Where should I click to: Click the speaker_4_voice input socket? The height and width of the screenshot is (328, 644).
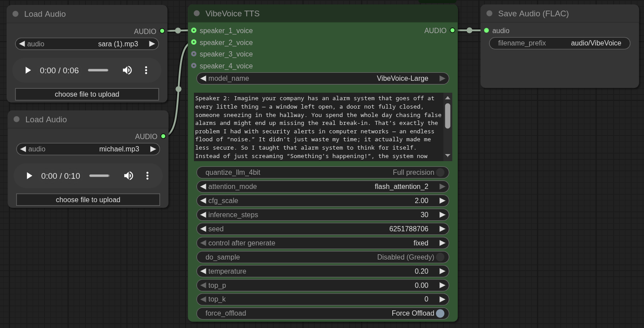(x=194, y=66)
